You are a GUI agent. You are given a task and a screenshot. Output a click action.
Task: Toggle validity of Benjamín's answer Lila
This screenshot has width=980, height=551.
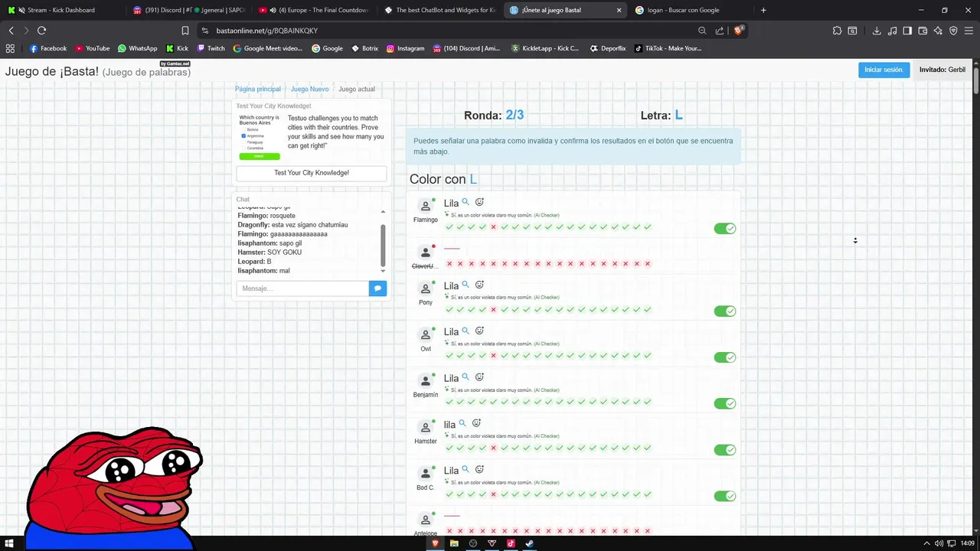[725, 403]
